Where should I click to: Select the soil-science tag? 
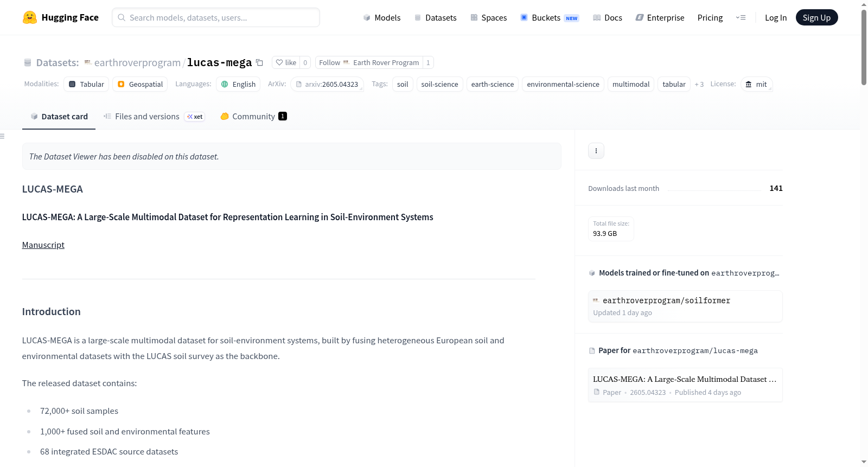439,84
